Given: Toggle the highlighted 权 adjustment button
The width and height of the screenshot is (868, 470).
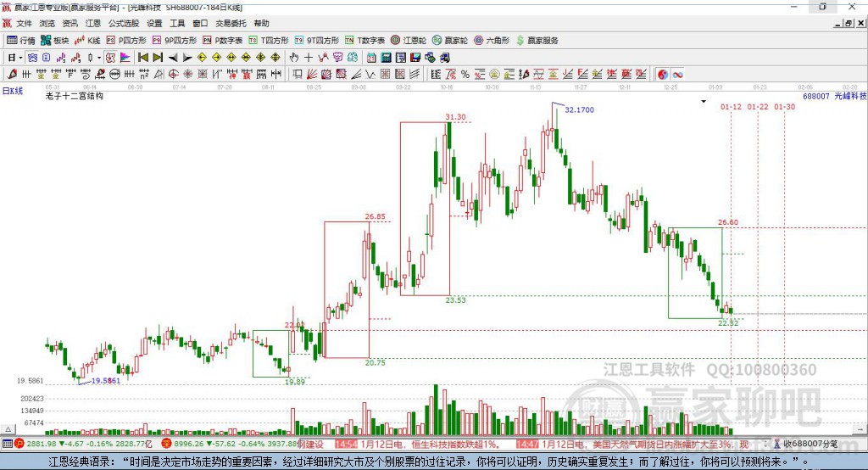Looking at the screenshot, I should tap(110, 58).
